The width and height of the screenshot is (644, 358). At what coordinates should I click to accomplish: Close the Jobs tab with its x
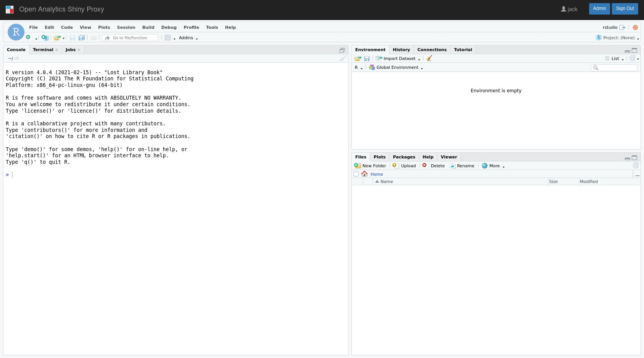79,50
